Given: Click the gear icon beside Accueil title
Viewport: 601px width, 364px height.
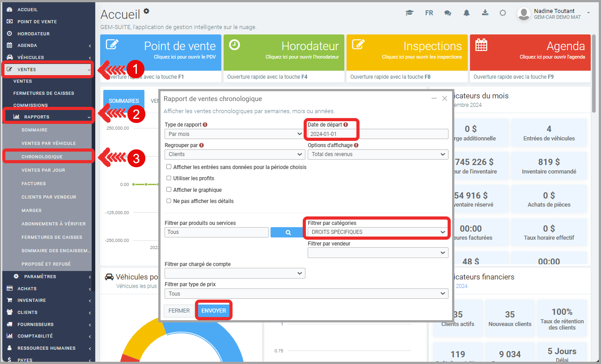Looking at the screenshot, I should tap(146, 11).
